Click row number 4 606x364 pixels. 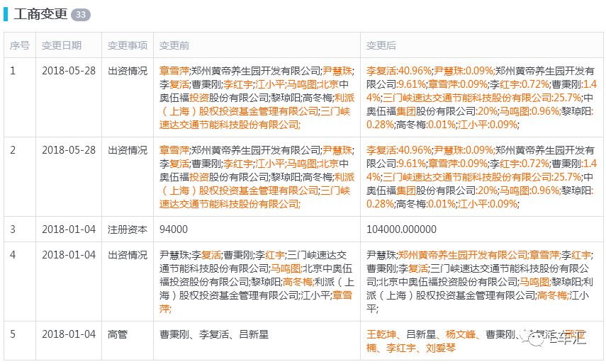pos(13,255)
